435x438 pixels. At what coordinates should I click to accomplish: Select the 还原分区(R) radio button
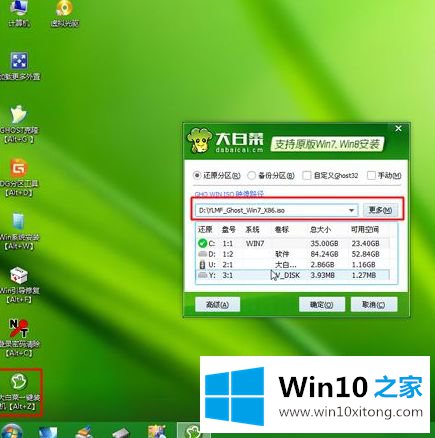pos(197,175)
